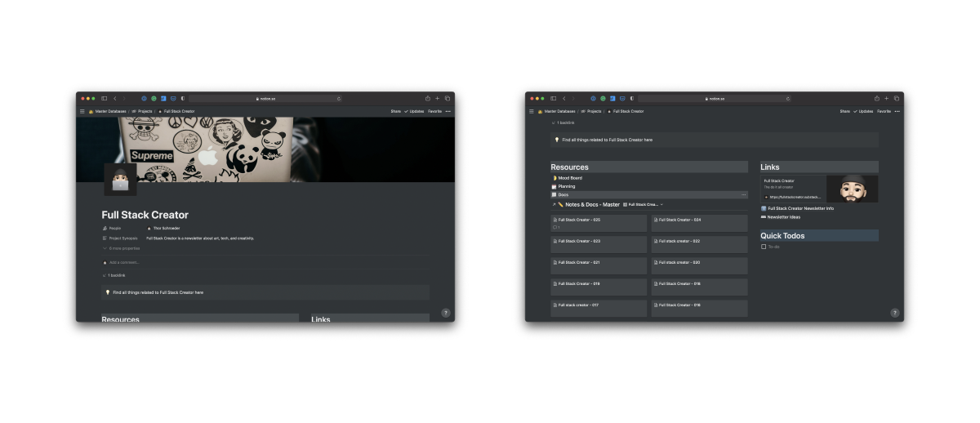The height and width of the screenshot is (423, 980).
Task: Show tab overview in left Safari window
Action: click(x=448, y=98)
